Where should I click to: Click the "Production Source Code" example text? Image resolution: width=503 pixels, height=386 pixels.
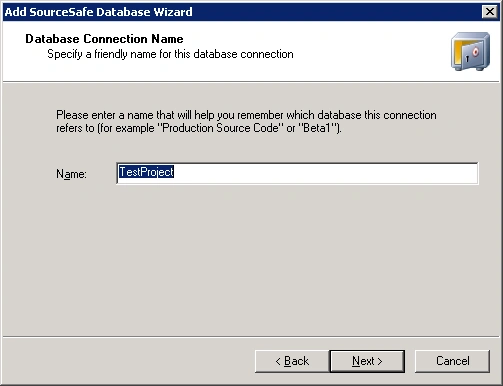click(x=222, y=128)
